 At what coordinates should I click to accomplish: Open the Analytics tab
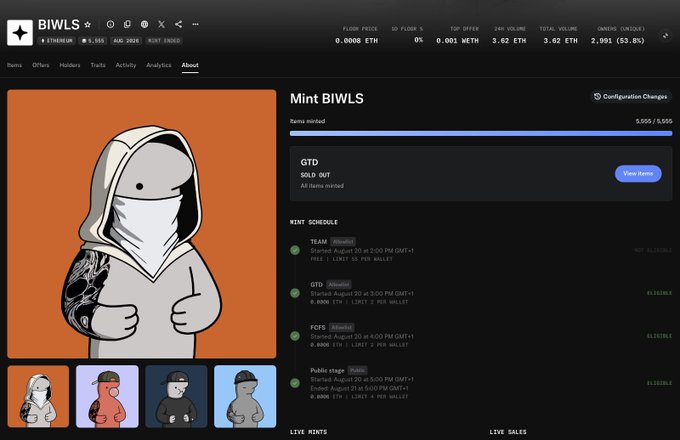[x=159, y=65]
